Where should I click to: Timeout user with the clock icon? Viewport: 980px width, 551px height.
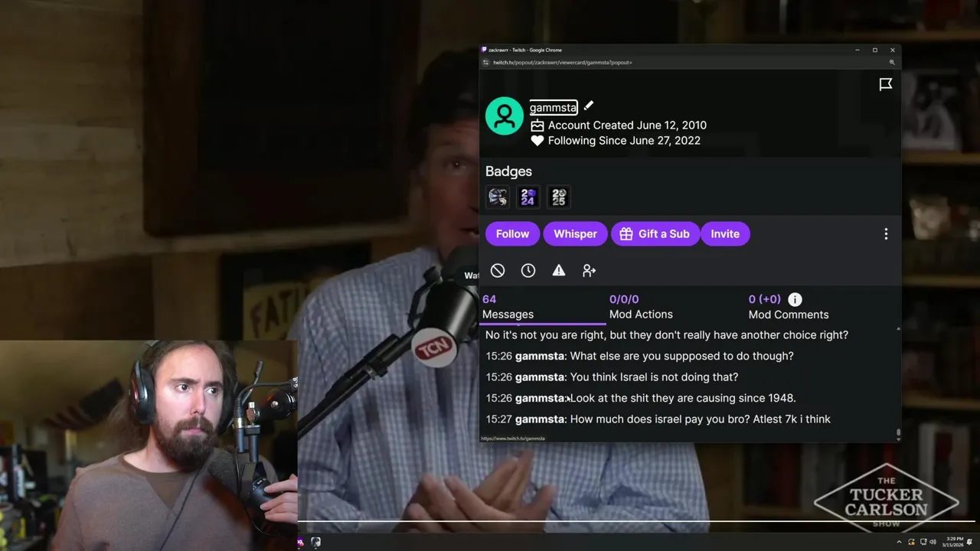528,270
